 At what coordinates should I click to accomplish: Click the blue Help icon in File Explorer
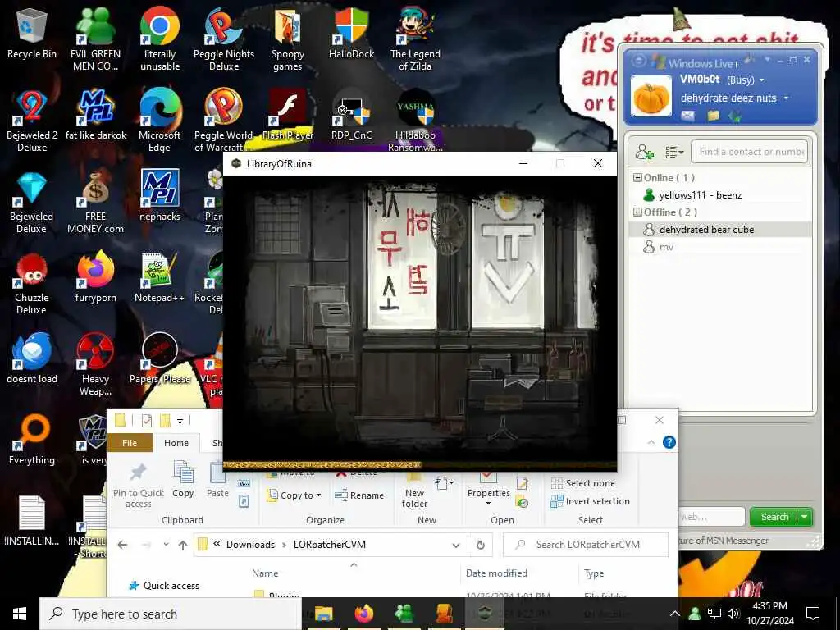click(669, 442)
